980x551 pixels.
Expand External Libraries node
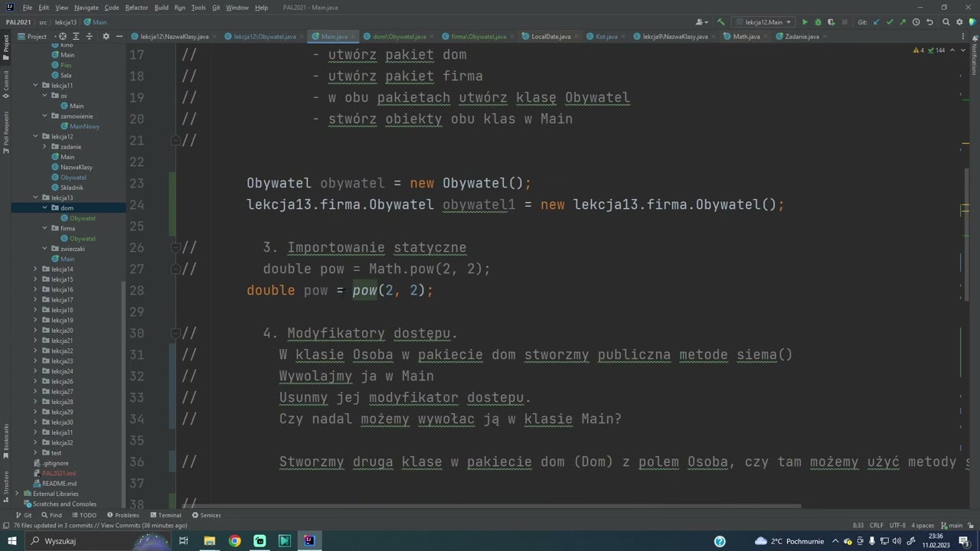tap(17, 494)
